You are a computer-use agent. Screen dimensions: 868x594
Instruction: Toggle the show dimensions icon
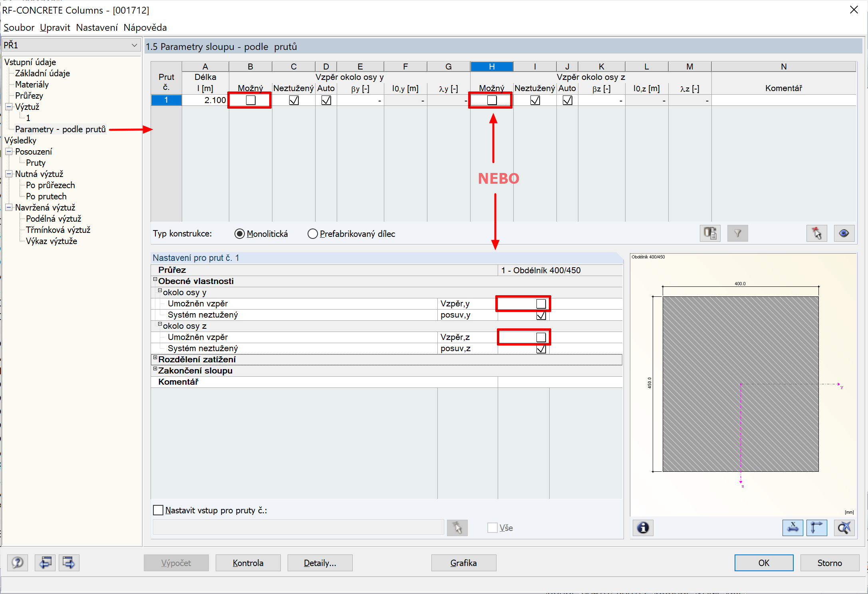[793, 528]
